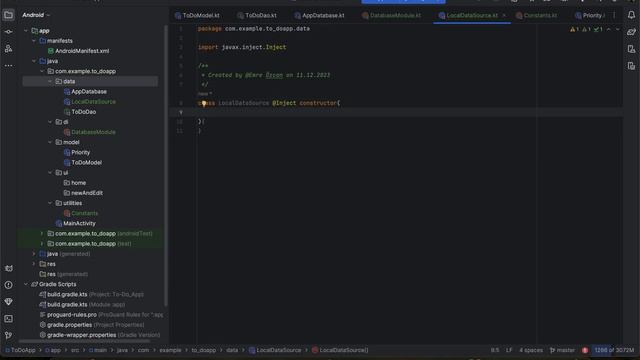Image resolution: width=640 pixels, height=360 pixels.
Task: Click the memory indicator 3072M
Action: pos(614,350)
